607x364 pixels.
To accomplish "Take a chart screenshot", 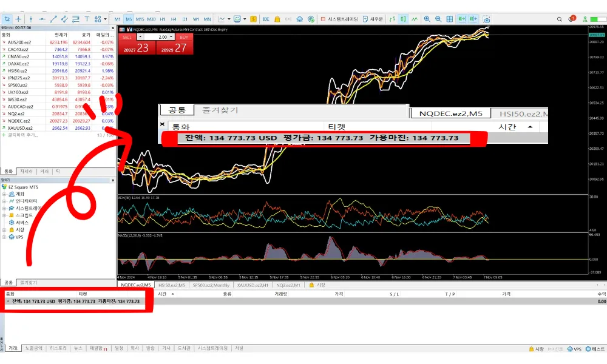I will click(x=486, y=19).
